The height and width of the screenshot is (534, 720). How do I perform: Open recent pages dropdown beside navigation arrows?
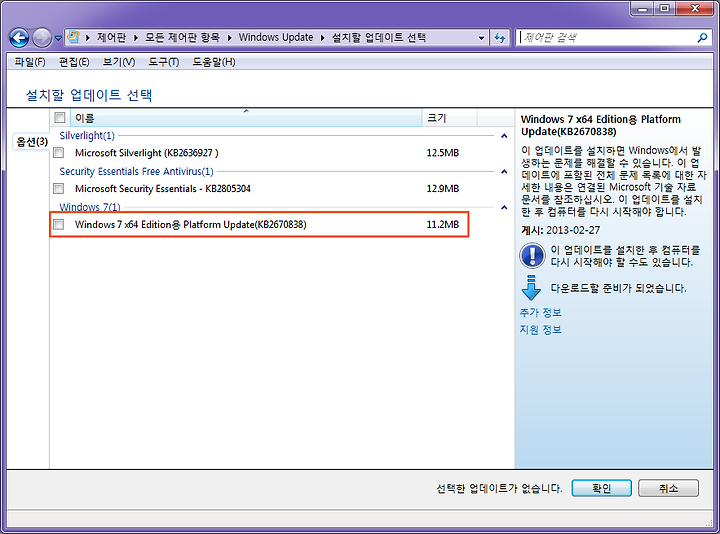pos(58,38)
